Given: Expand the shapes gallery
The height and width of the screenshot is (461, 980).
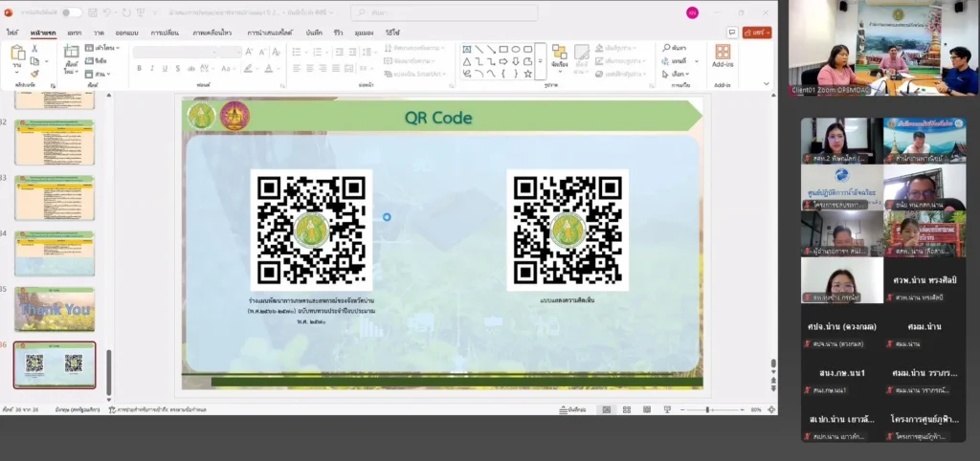Looking at the screenshot, I should pos(540,61).
